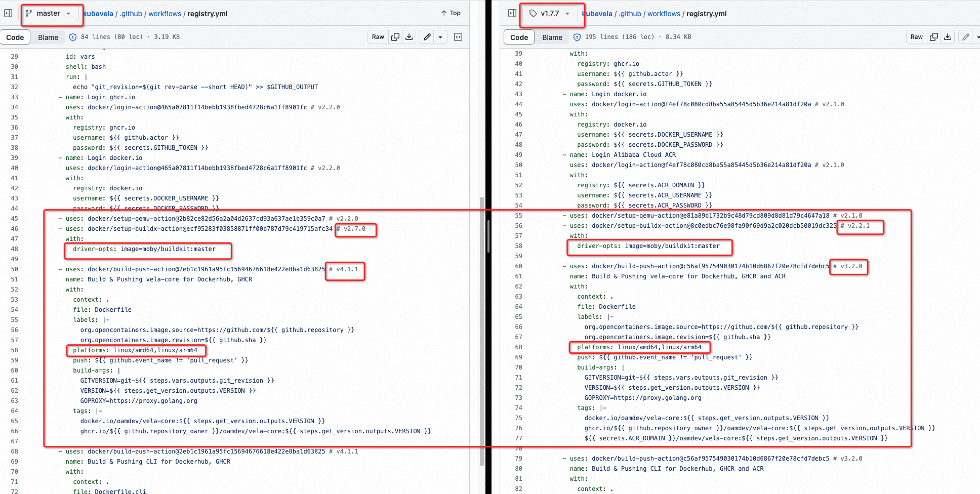Copy raw file contents in the left pane
Screen dimensions: 980x494
pos(395,37)
